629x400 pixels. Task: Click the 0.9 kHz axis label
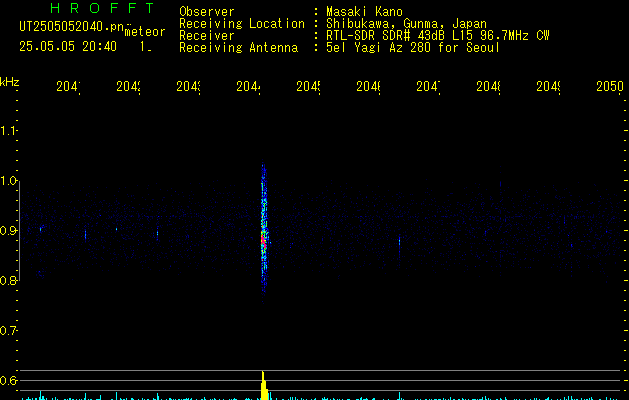point(8,231)
